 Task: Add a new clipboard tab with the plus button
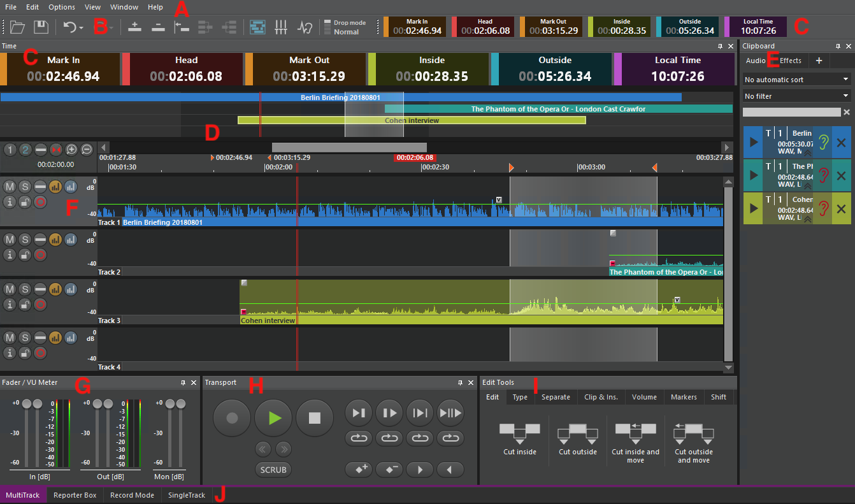point(819,61)
